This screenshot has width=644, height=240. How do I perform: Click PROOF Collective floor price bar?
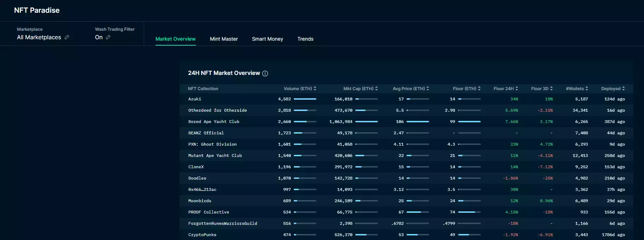(x=469, y=212)
